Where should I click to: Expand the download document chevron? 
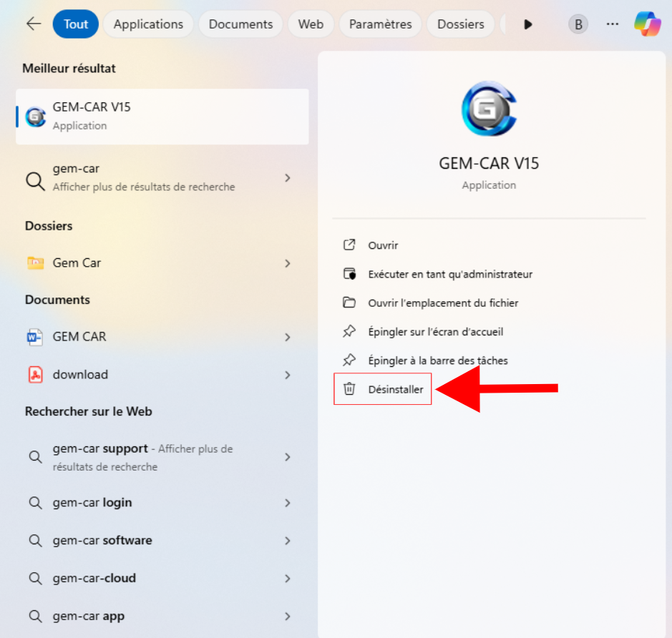click(288, 375)
